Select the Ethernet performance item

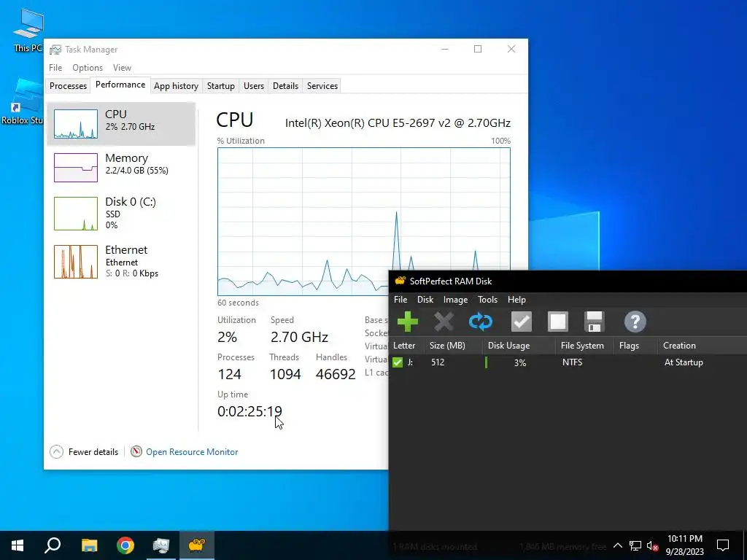[121, 262]
